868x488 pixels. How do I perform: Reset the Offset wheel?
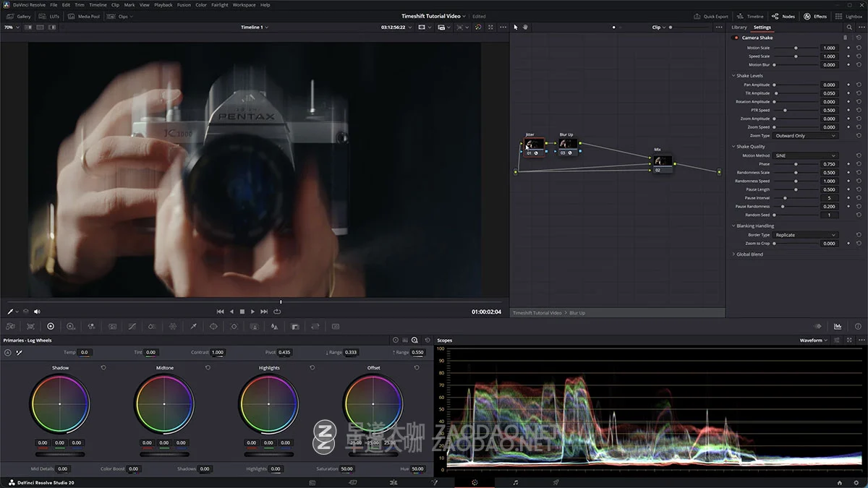click(417, 367)
